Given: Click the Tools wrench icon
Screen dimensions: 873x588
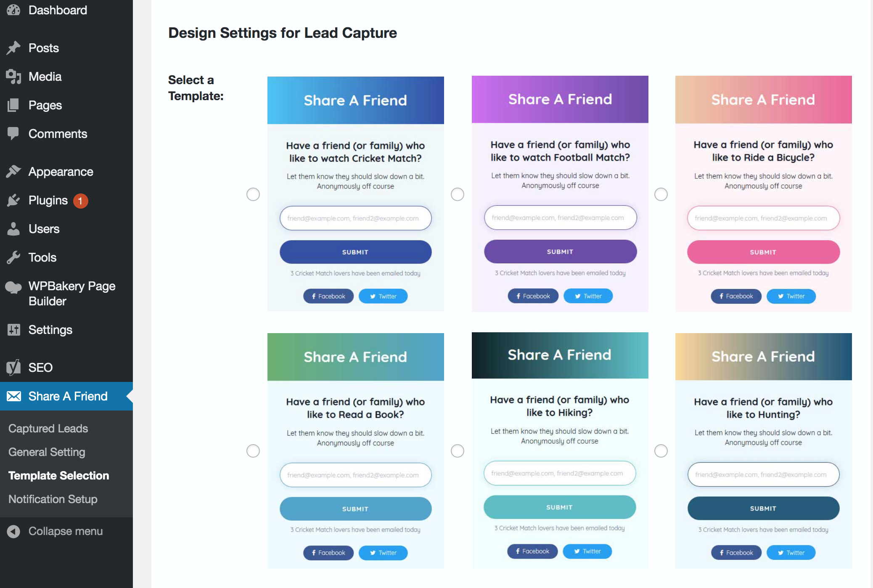Looking at the screenshot, I should point(13,257).
